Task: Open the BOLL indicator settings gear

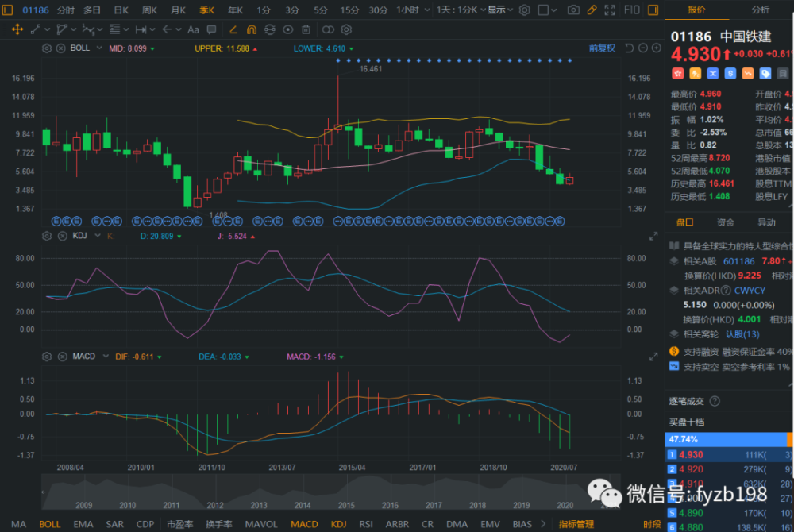Action: click(47, 48)
